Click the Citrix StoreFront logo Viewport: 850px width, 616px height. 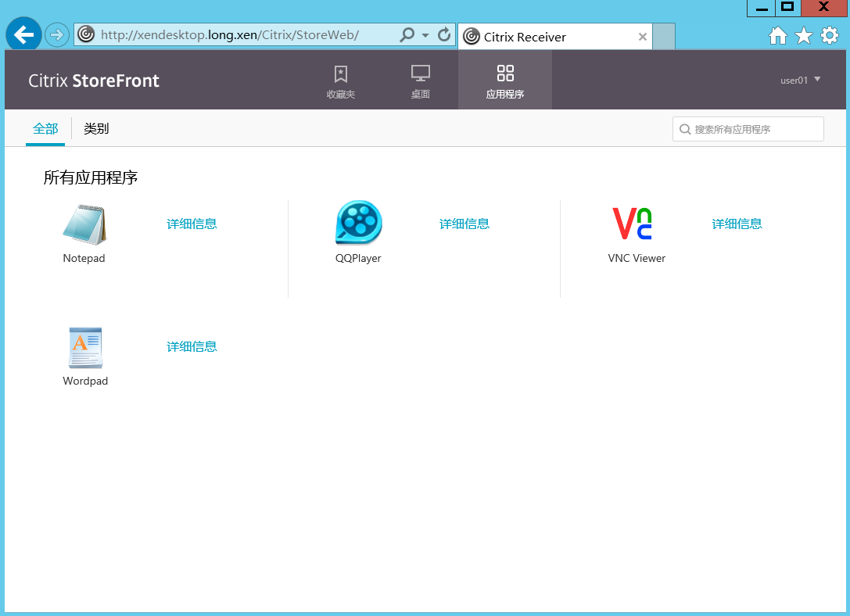click(x=94, y=81)
